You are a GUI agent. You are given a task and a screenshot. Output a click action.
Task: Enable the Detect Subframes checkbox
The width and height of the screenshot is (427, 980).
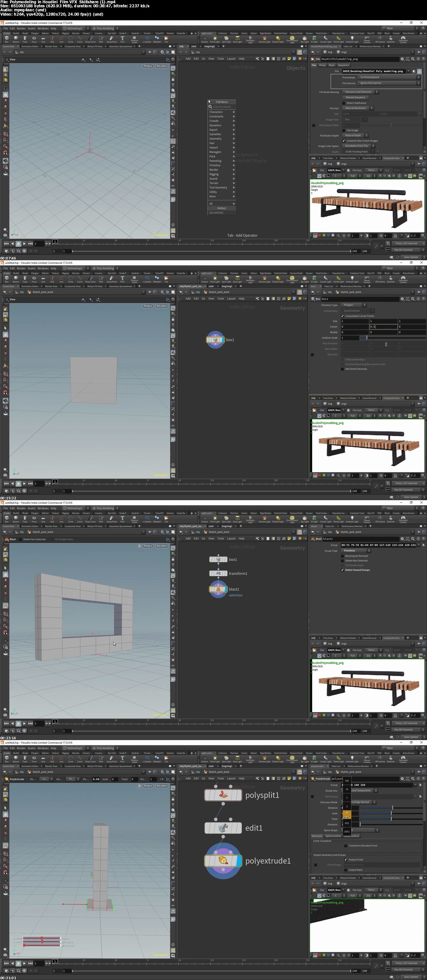(344, 103)
